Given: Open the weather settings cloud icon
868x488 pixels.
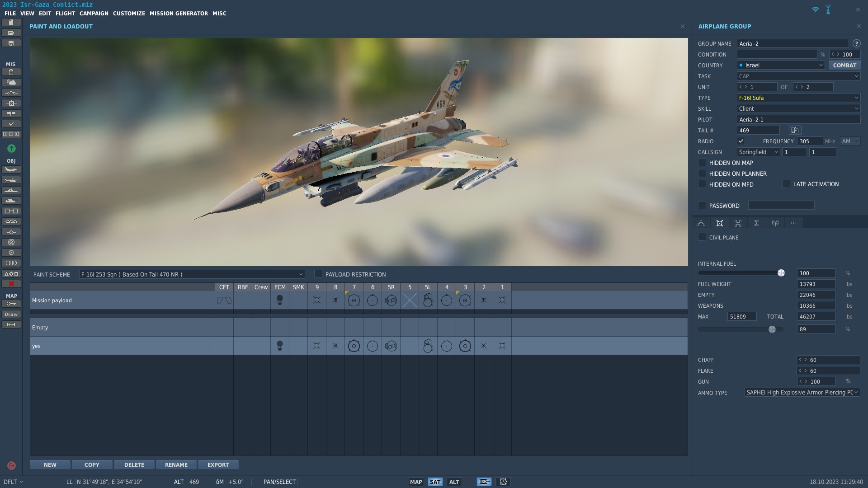Looking at the screenshot, I should coord(11,82).
